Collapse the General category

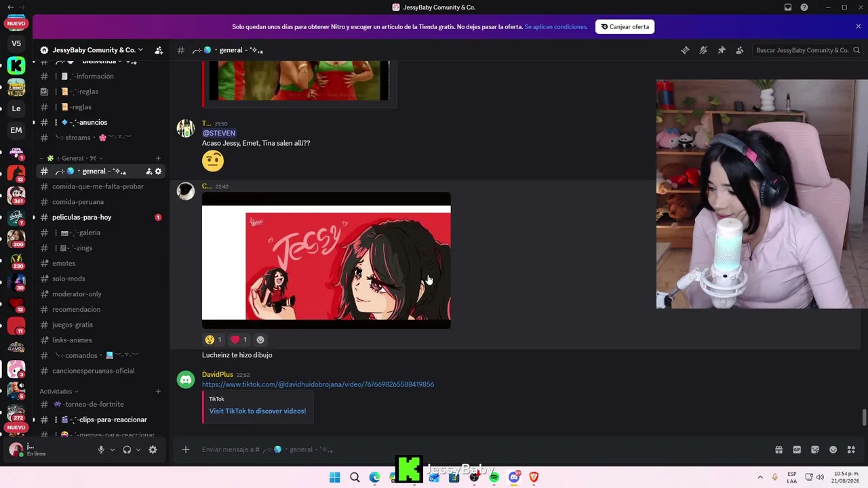pos(71,158)
